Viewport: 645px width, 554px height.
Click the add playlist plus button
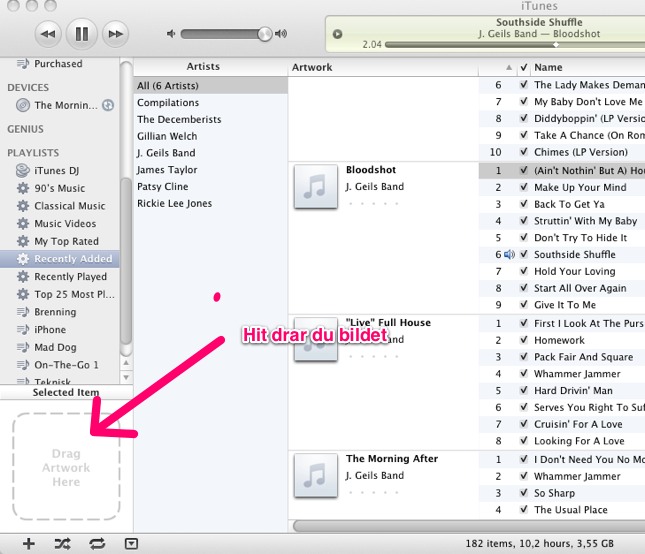tap(29, 544)
